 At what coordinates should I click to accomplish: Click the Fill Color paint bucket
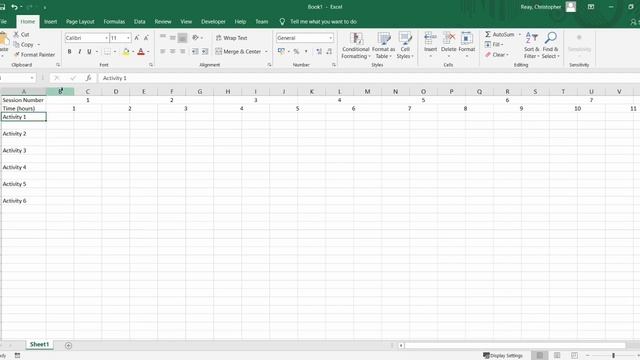(126, 52)
